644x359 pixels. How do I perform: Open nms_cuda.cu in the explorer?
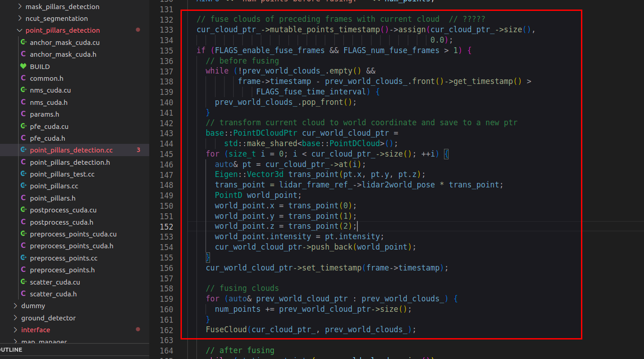[x=50, y=90]
